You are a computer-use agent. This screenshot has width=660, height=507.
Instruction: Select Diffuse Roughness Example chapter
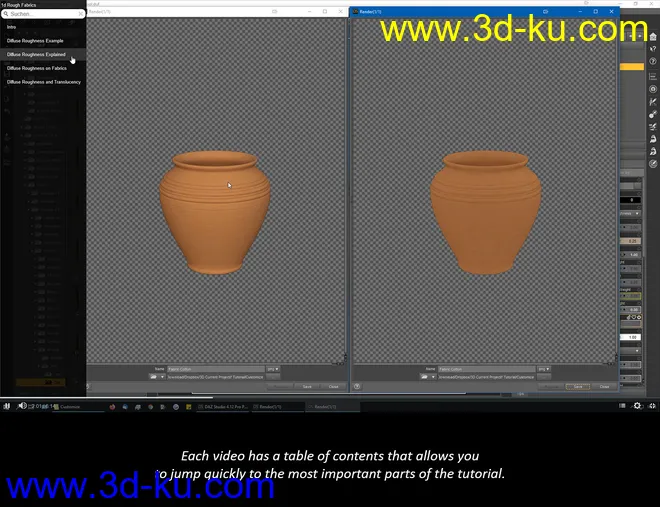point(35,41)
